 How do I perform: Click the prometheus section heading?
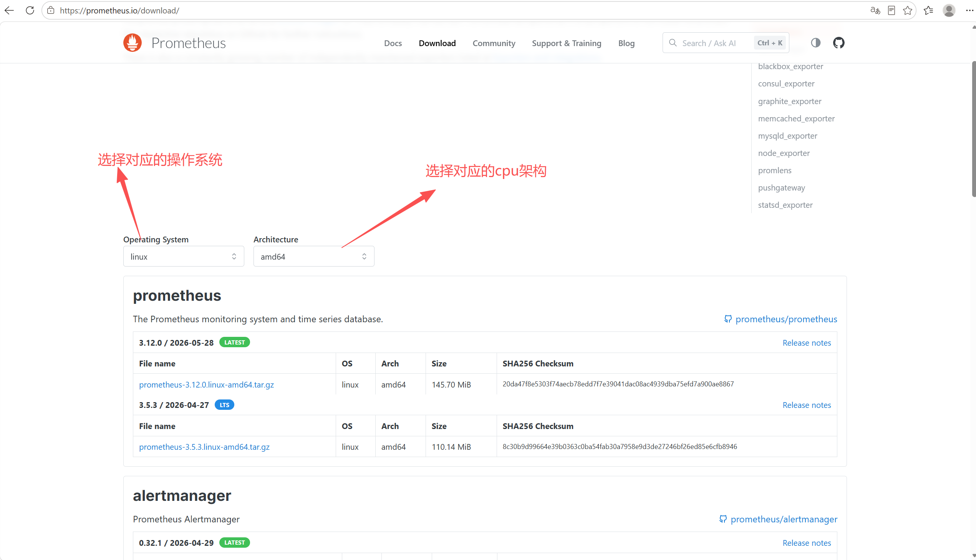point(177,296)
